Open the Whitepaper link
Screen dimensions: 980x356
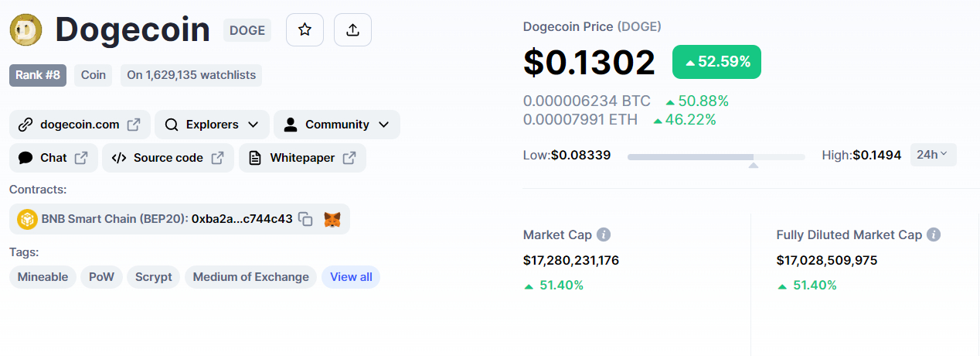(302, 158)
